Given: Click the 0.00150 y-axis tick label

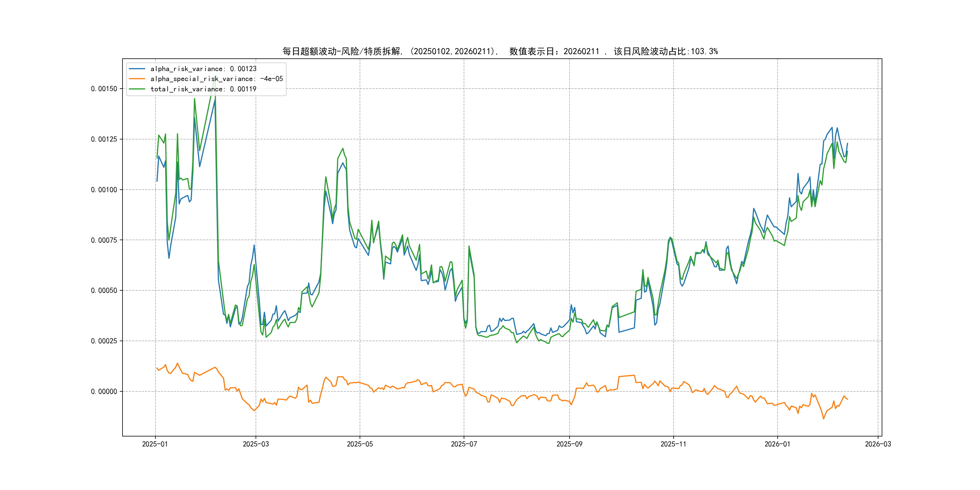Looking at the screenshot, I should click(x=104, y=89).
